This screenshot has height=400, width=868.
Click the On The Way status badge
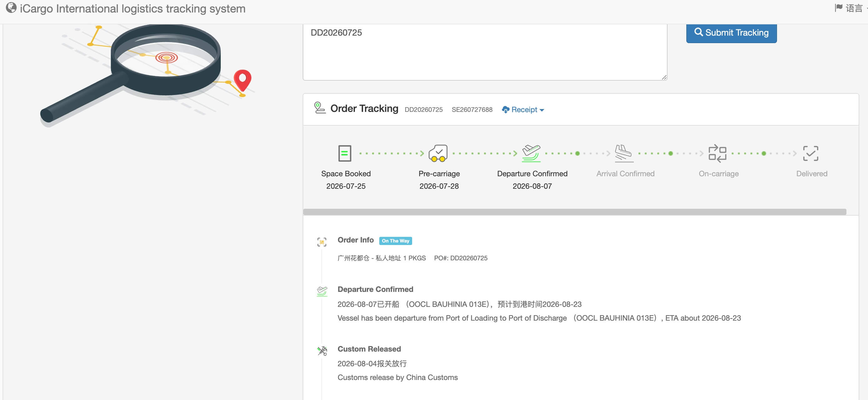(395, 241)
